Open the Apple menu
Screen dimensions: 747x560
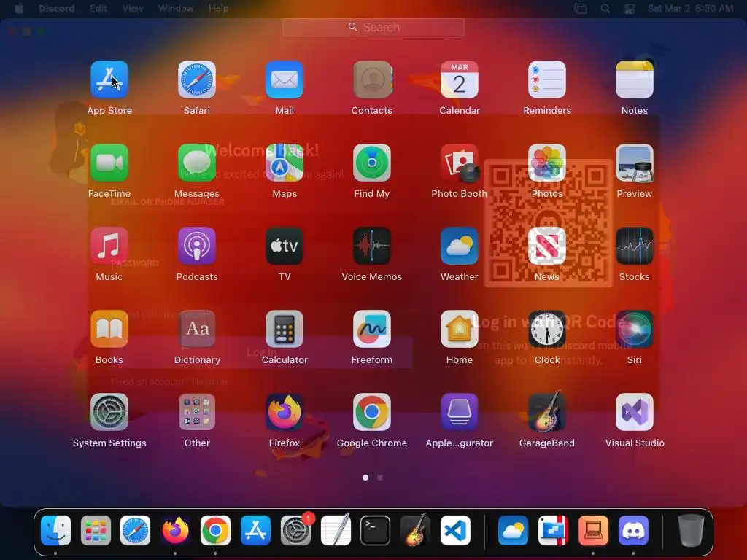click(x=20, y=9)
